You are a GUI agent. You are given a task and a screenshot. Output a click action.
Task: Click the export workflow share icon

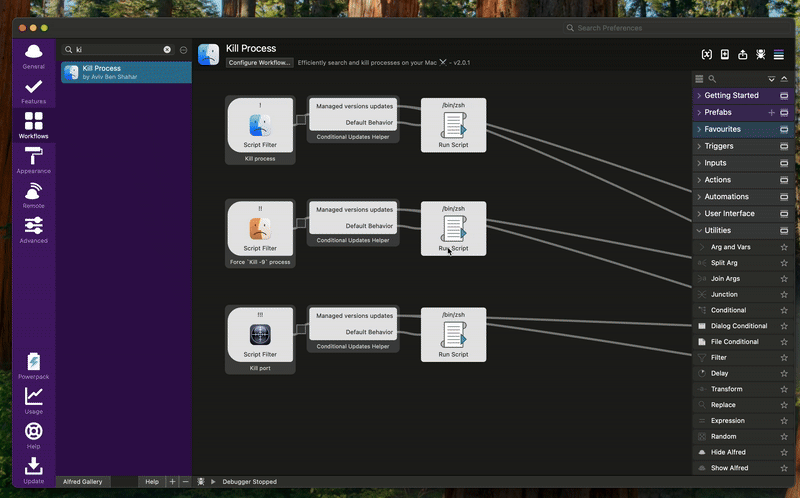(x=742, y=55)
